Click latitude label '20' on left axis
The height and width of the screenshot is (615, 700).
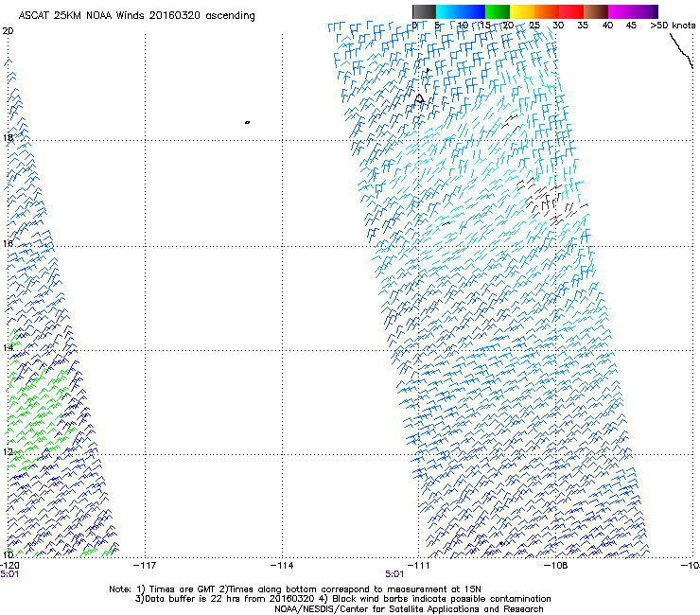tap(8, 31)
